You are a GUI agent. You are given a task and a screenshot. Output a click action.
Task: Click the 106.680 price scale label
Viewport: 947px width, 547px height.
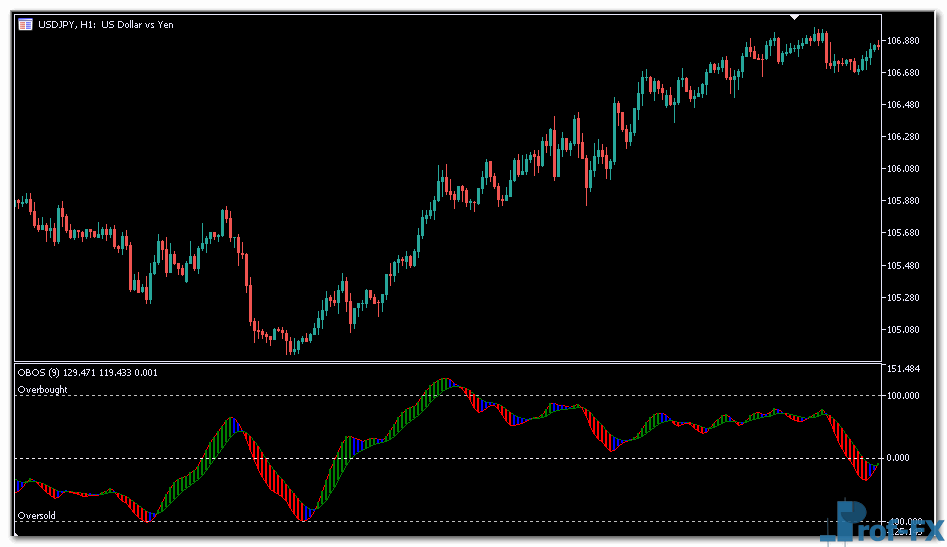point(903,73)
